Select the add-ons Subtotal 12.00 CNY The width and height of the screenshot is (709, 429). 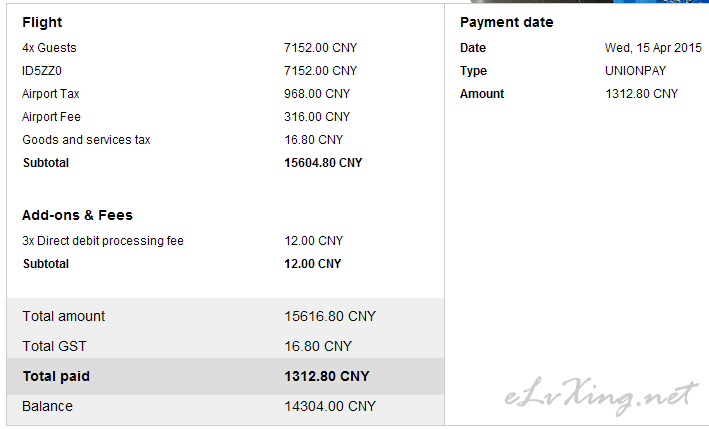tap(312, 264)
